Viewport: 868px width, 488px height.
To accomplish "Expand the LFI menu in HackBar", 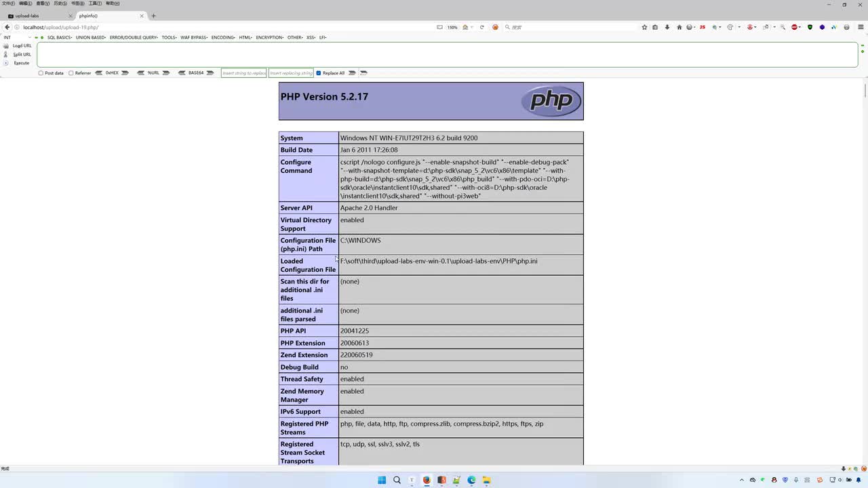I will tap(323, 37).
